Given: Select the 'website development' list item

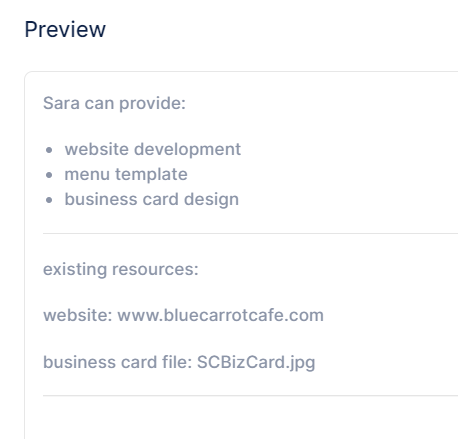Looking at the screenshot, I should click(x=153, y=149).
